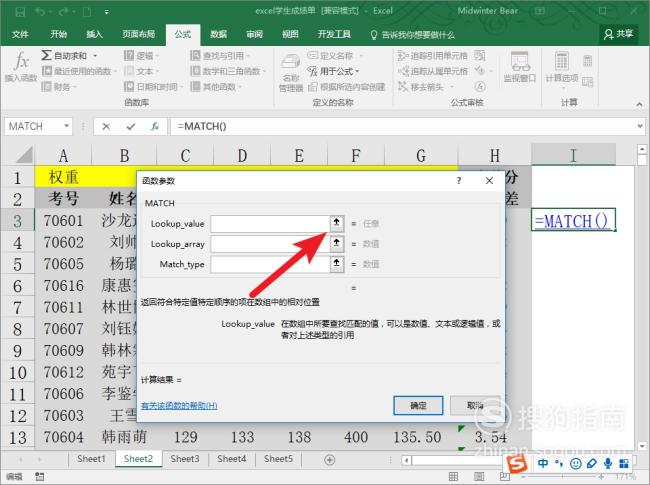Switch to the Review ribbon tab
The image size is (650, 485).
(255, 34)
